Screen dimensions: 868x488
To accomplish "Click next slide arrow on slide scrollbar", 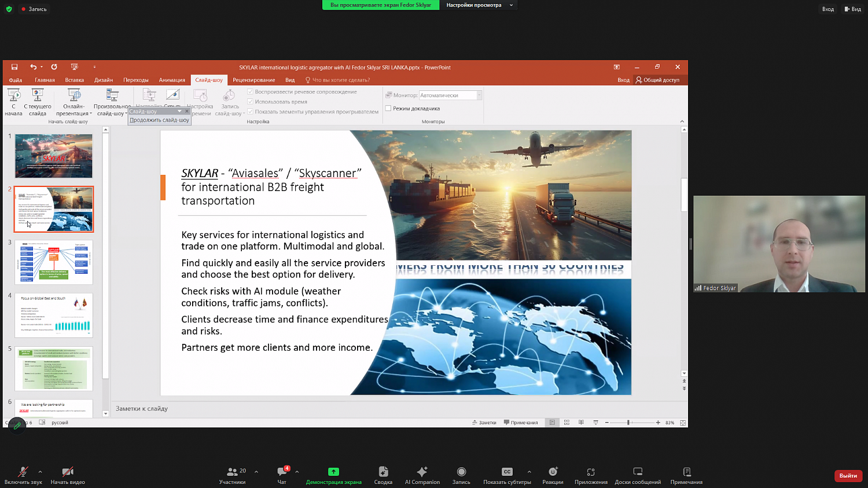I will [684, 388].
